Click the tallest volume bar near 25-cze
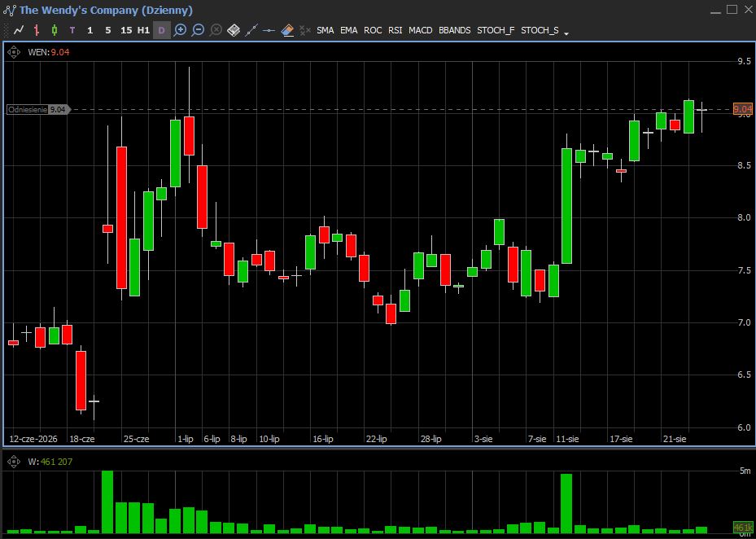 (107, 502)
